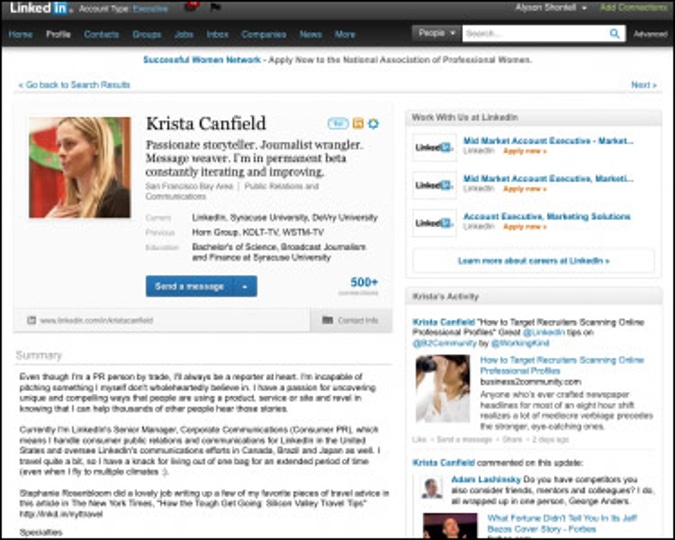675x540 pixels.
Task: Click the Krista's Activity panel header
Action: 533,296
